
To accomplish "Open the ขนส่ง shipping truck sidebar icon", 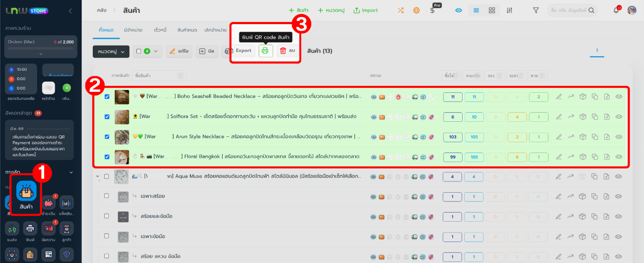I will click(x=12, y=229).
